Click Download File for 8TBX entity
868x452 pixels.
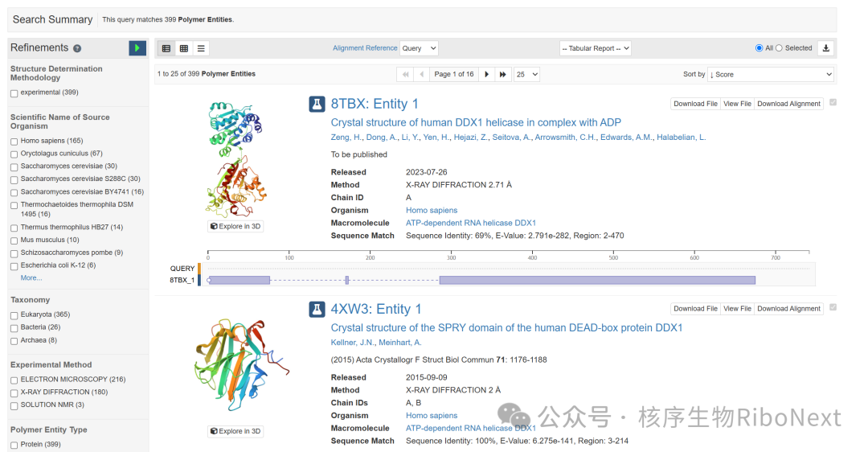[695, 104]
